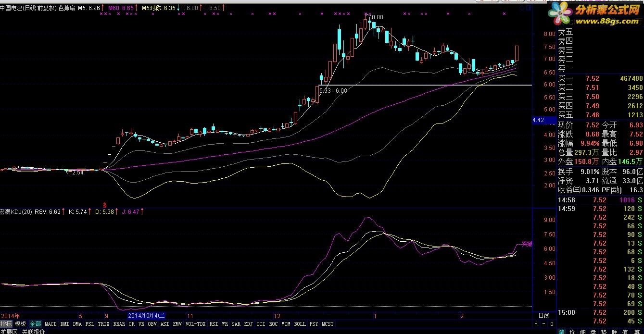
Task: Show the BOLL indicator
Action: [300, 324]
